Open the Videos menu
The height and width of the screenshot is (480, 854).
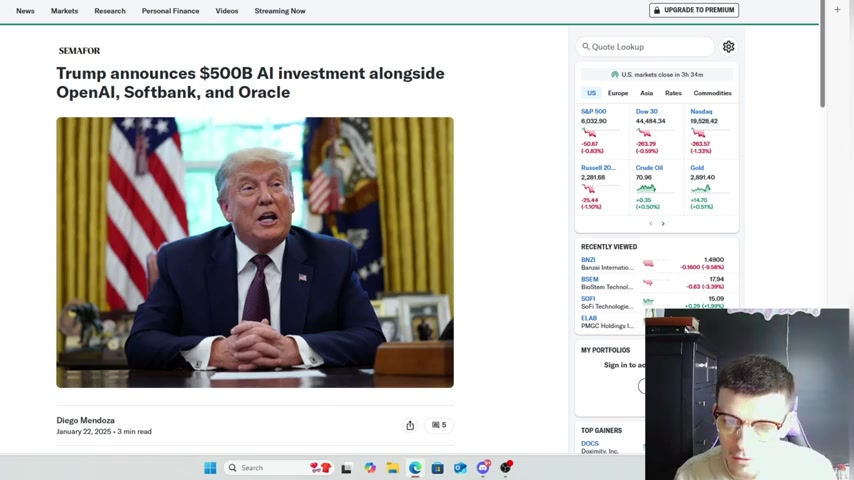coord(227,11)
